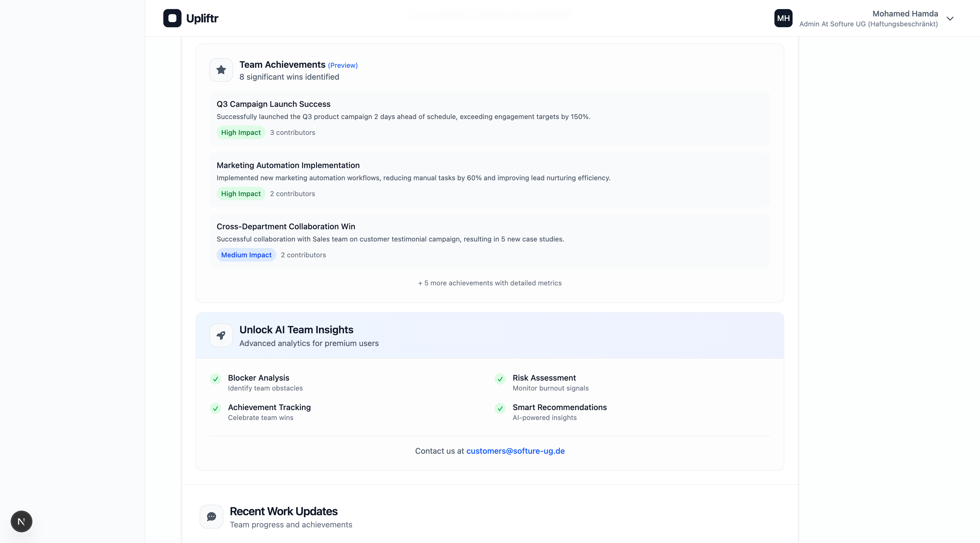Click the Upliftr brand name text
This screenshot has width=980, height=543.
click(202, 18)
